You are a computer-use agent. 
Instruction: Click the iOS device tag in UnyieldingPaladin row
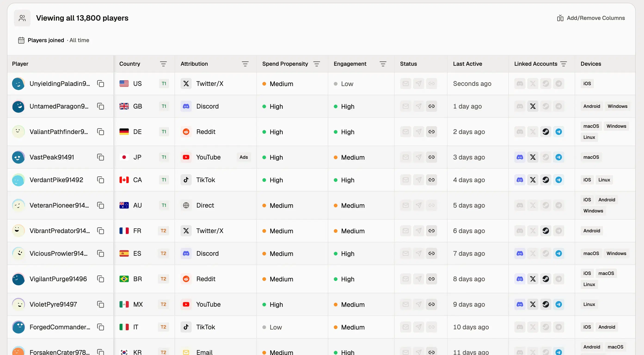[587, 84]
